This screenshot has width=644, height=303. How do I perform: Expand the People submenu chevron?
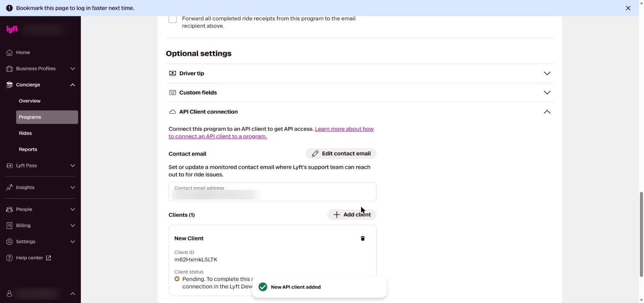(73, 209)
